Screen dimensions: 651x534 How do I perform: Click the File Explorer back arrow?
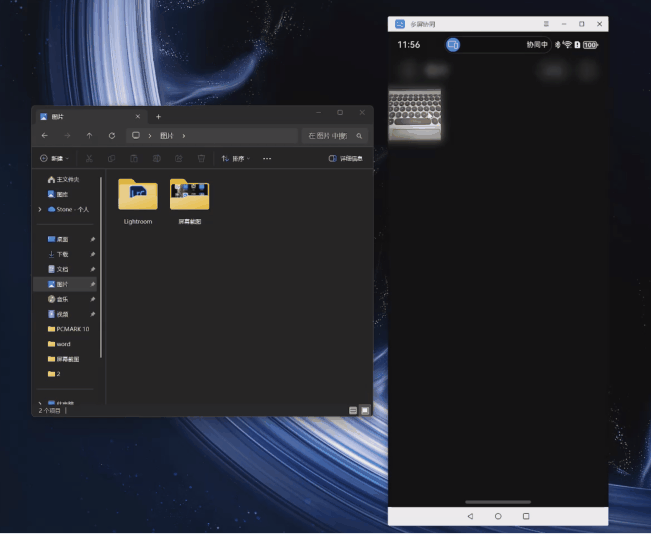(x=45, y=135)
